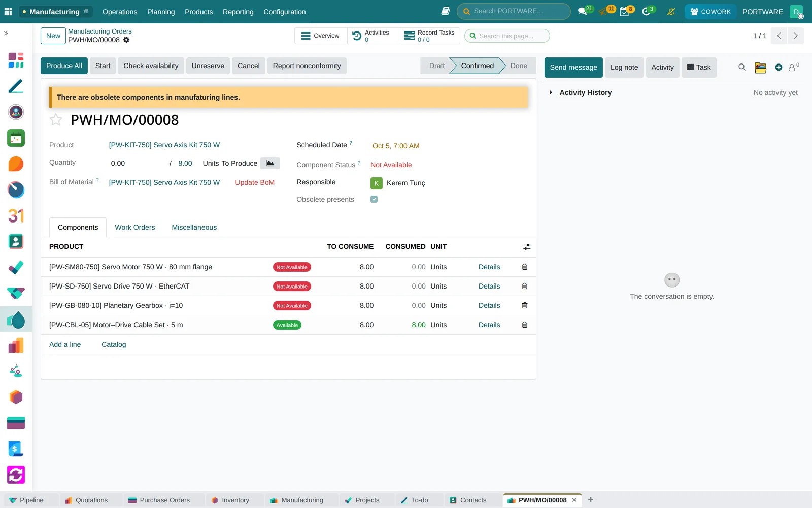Mark PWH/MO/00008 as favorite with star

[x=56, y=120]
